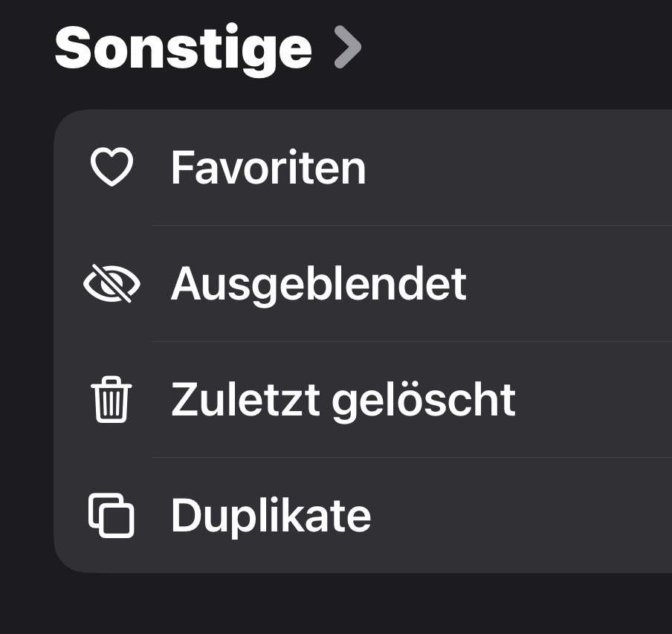Open the Favoriten album
672x634 pixels.
[268, 168]
